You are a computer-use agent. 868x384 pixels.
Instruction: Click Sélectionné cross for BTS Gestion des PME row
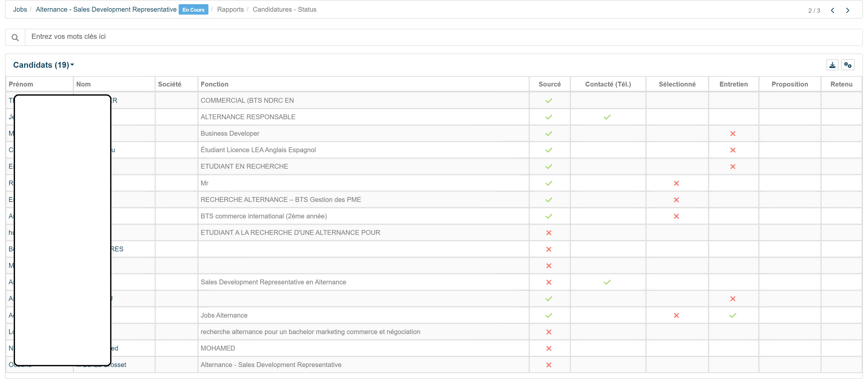676,200
